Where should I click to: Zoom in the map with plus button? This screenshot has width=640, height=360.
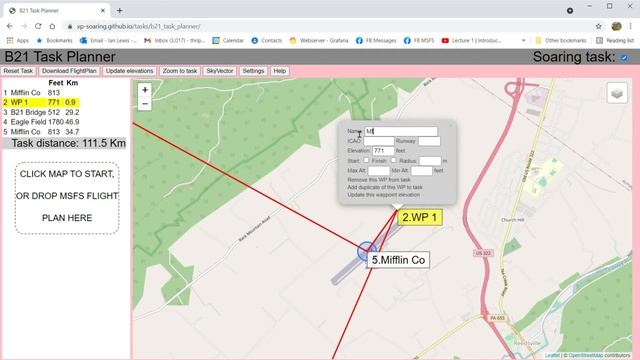coord(145,90)
